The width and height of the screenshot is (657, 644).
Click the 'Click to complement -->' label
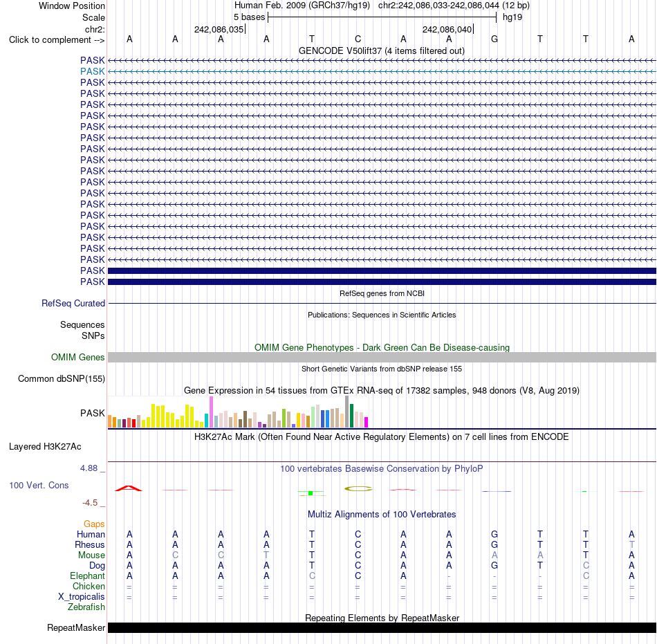[57, 40]
